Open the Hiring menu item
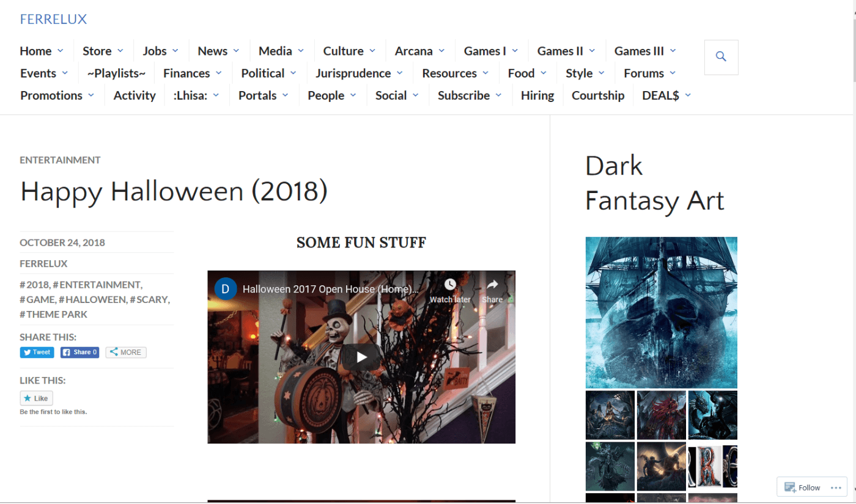Image resolution: width=856 pixels, height=504 pixels. coord(537,95)
